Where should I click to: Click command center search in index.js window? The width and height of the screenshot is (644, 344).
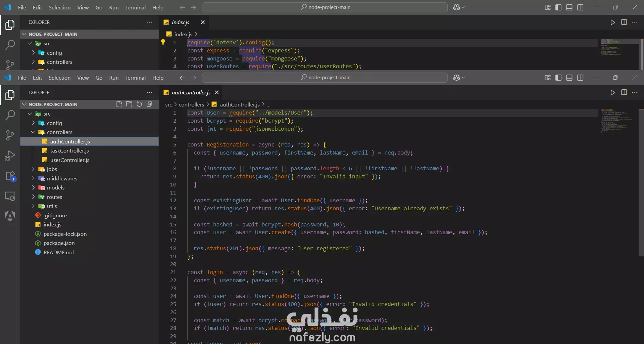[325, 7]
